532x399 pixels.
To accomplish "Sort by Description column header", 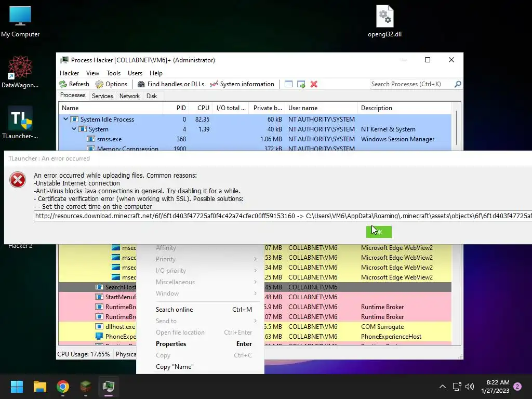I will click(404, 108).
